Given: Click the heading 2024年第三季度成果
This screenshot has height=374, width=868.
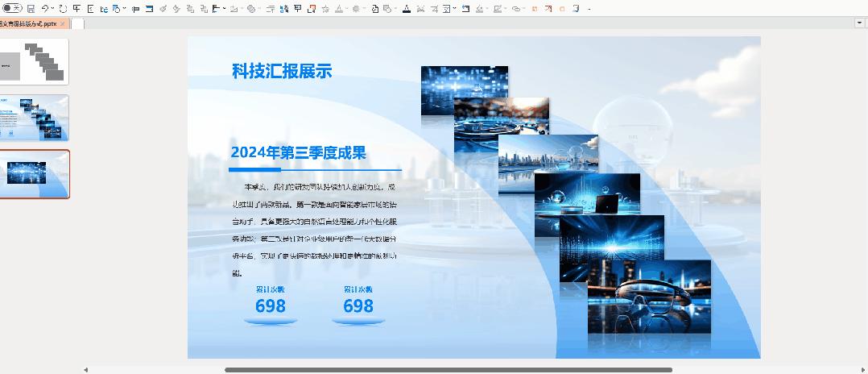Looking at the screenshot, I should point(299,152).
